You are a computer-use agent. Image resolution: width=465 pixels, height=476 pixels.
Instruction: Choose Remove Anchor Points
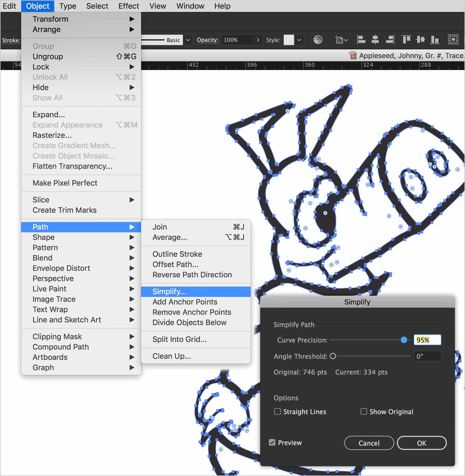(196, 312)
